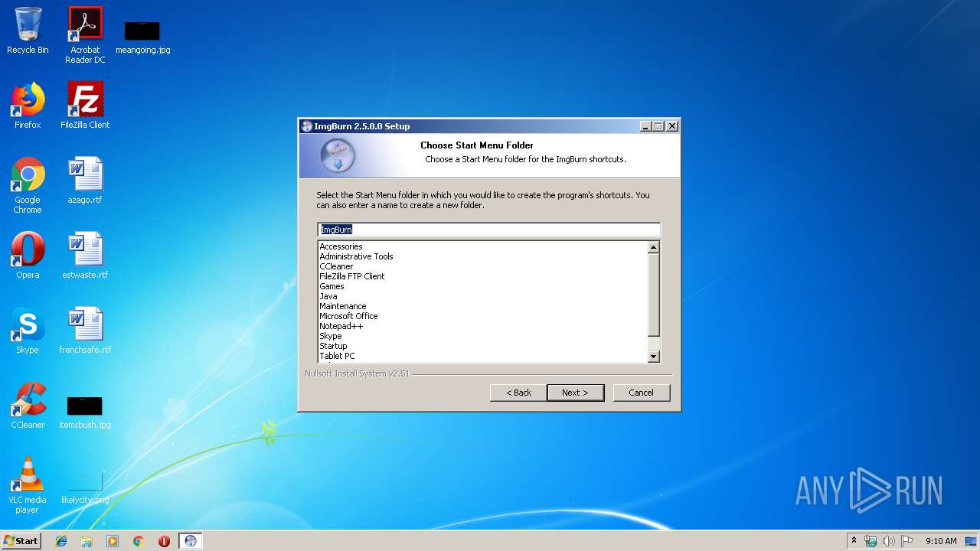
Task: Close the ImgBurn Setup window
Action: point(672,126)
